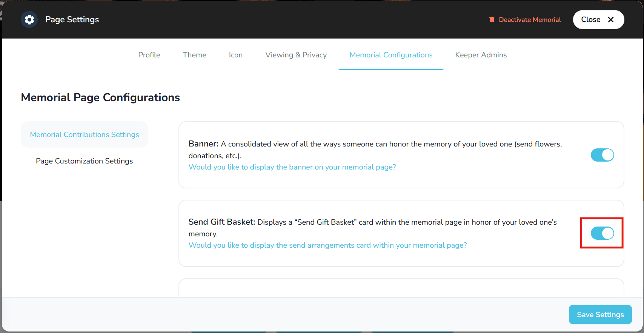Click the send arrangements card question text

[327, 245]
